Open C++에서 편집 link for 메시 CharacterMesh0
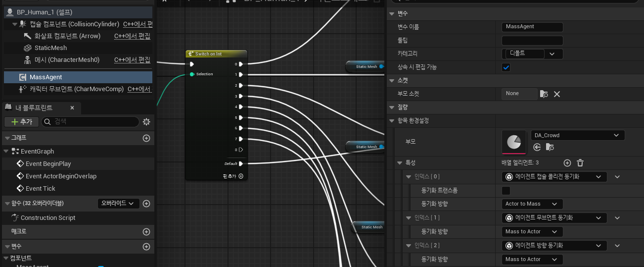The height and width of the screenshot is (267, 644). tap(132, 59)
